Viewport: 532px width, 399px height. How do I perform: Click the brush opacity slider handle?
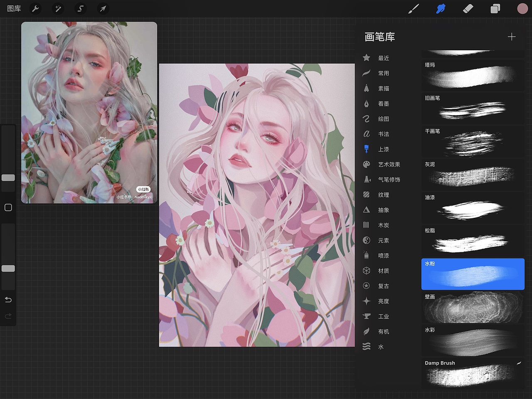pos(8,268)
